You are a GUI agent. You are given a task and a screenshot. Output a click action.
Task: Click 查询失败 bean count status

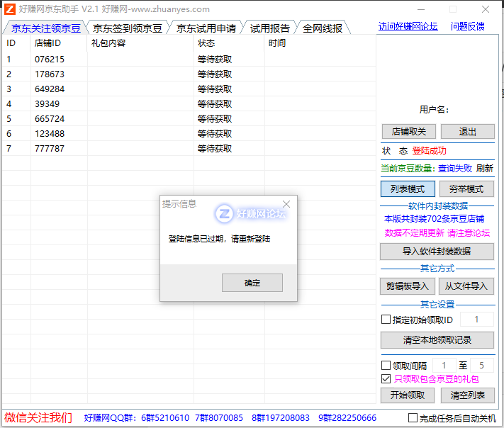pos(455,168)
